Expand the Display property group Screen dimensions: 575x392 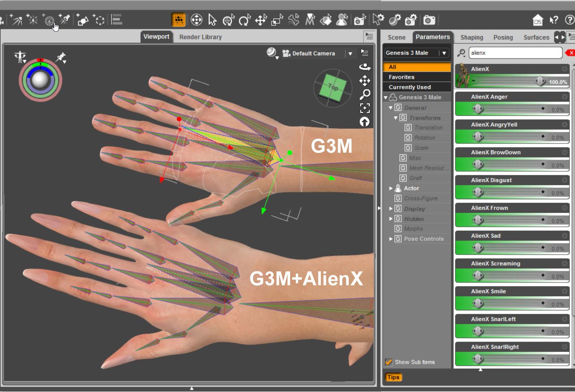(x=391, y=209)
